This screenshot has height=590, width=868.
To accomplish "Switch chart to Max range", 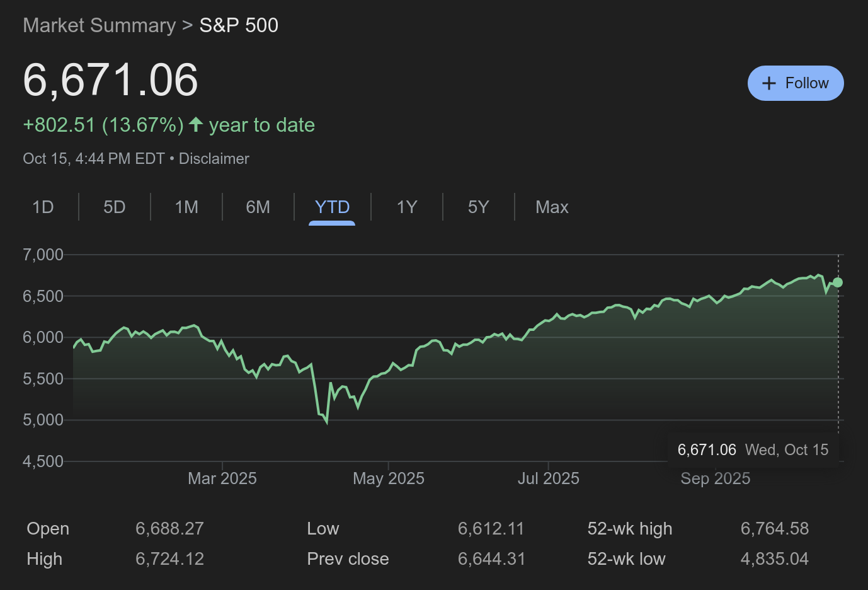I will (x=552, y=207).
